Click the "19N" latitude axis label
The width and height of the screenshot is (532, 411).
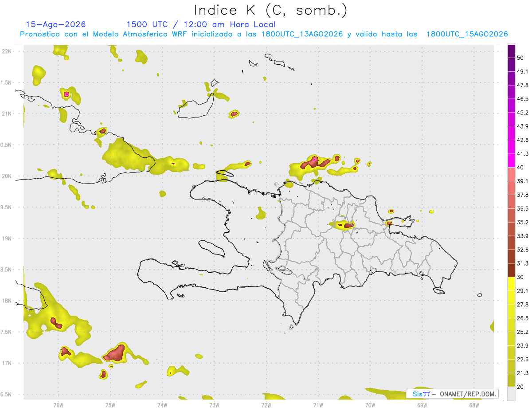pyautogui.click(x=6, y=238)
